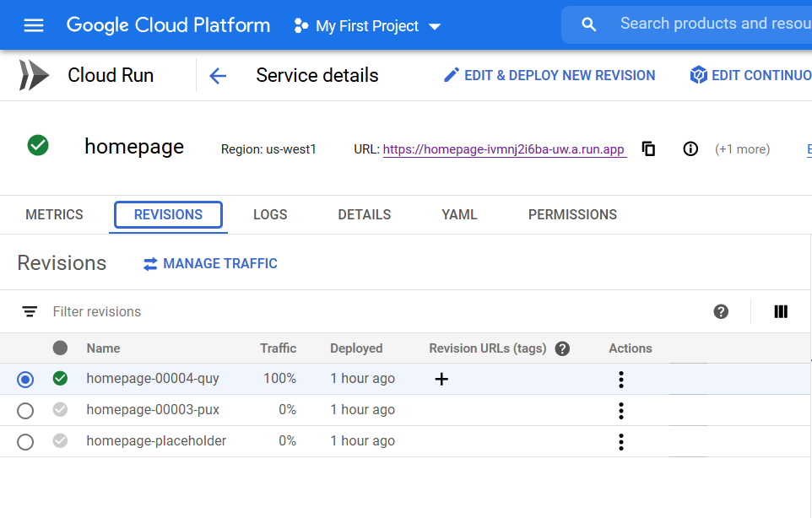Click Edit Continuous deployment button
812x518 pixels.
750,76
